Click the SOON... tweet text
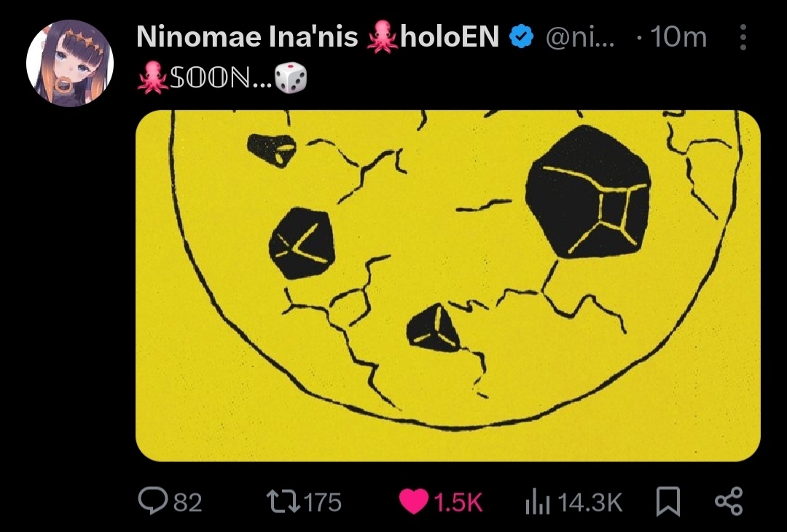The width and height of the screenshot is (787, 532). click(x=221, y=78)
